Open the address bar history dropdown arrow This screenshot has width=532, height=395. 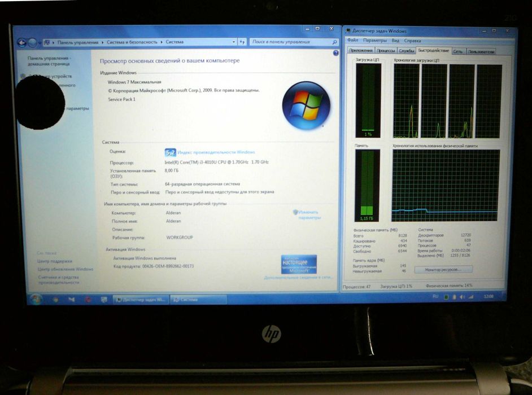(234, 42)
